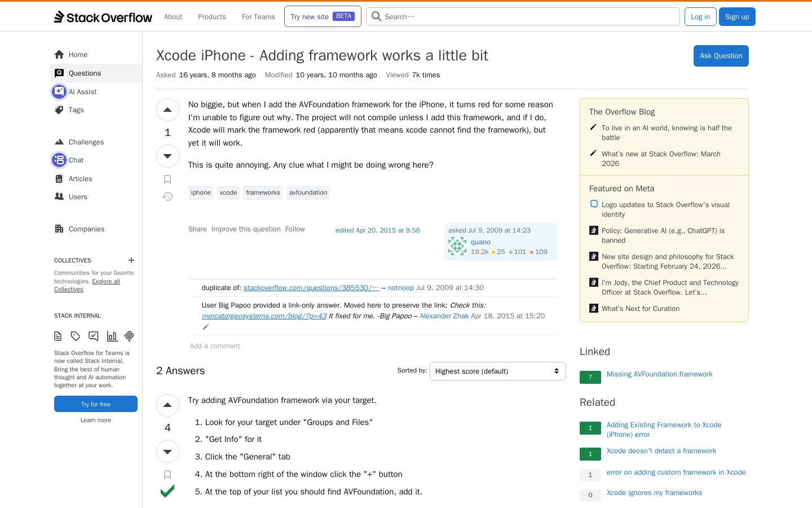Click the pencil edit icon under comment
Viewport: 812px width, 508px height.
[206, 327]
